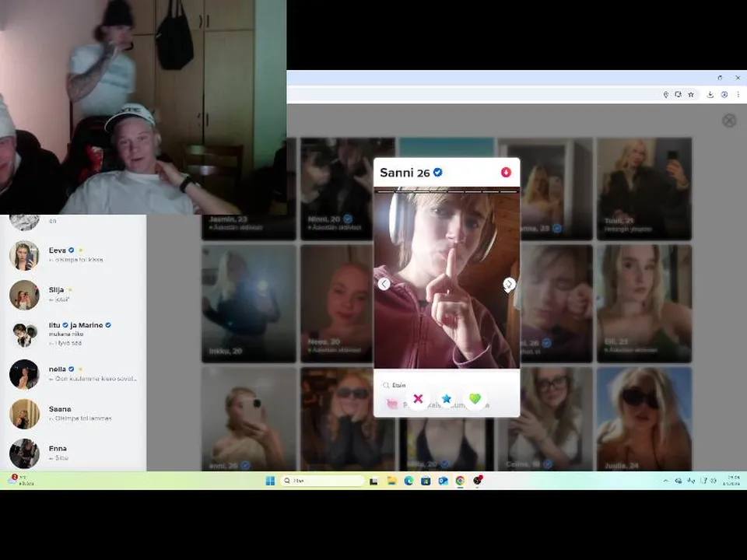Click Silja's round profile avatar
The height and width of the screenshot is (560, 747).
[24, 295]
